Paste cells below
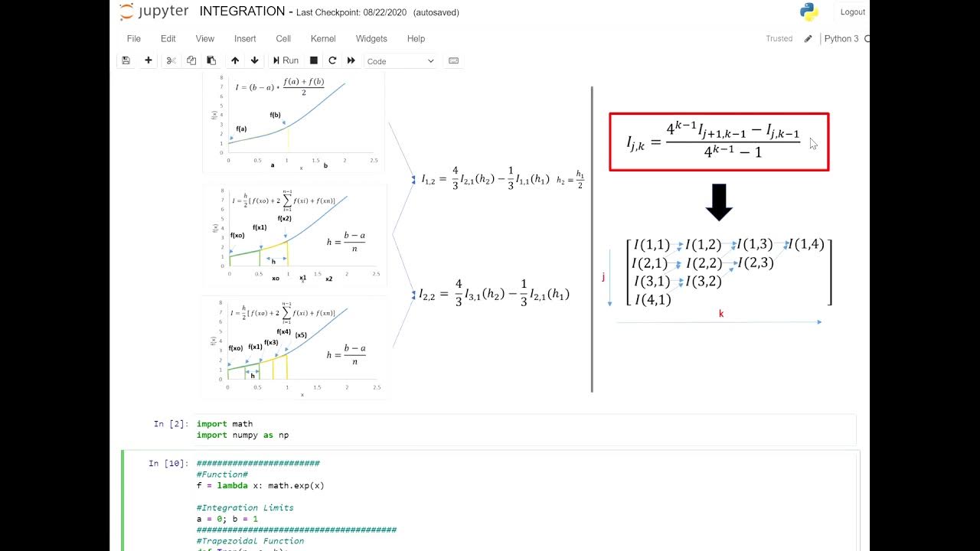The image size is (980, 551). (x=211, y=60)
